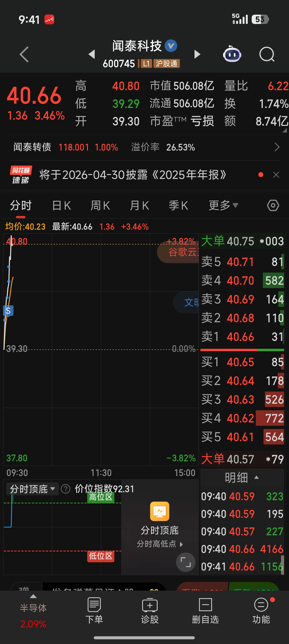The width and height of the screenshot is (289, 644).
Task: Open 功能 functions menu icon
Action: [x=261, y=611]
